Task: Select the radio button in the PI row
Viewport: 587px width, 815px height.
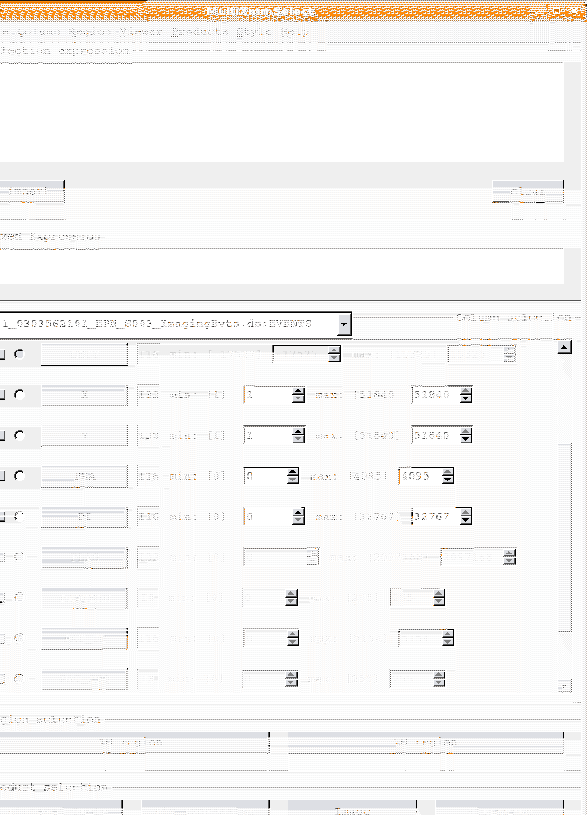Action: click(x=19, y=516)
